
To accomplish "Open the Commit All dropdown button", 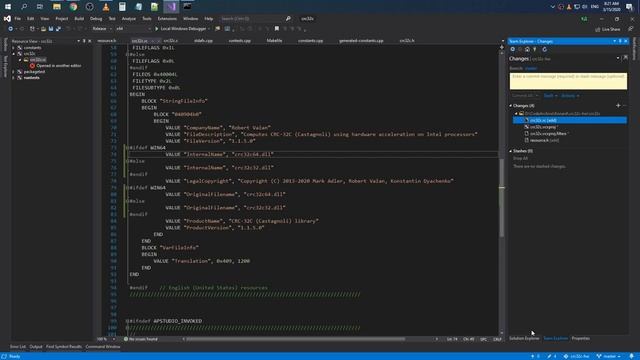I will 525,96.
